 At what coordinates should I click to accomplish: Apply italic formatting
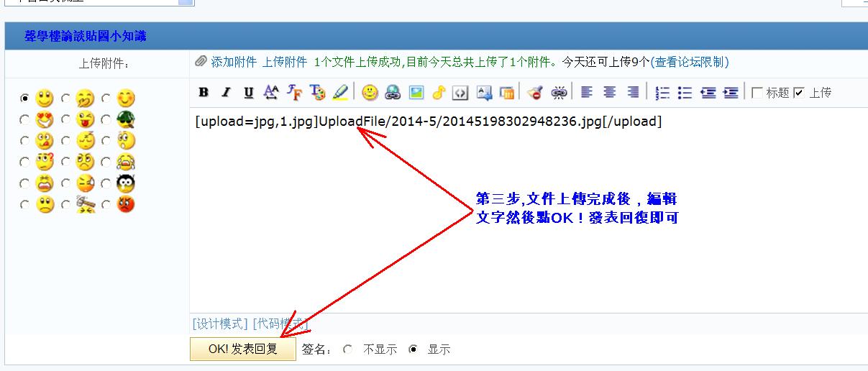226,92
